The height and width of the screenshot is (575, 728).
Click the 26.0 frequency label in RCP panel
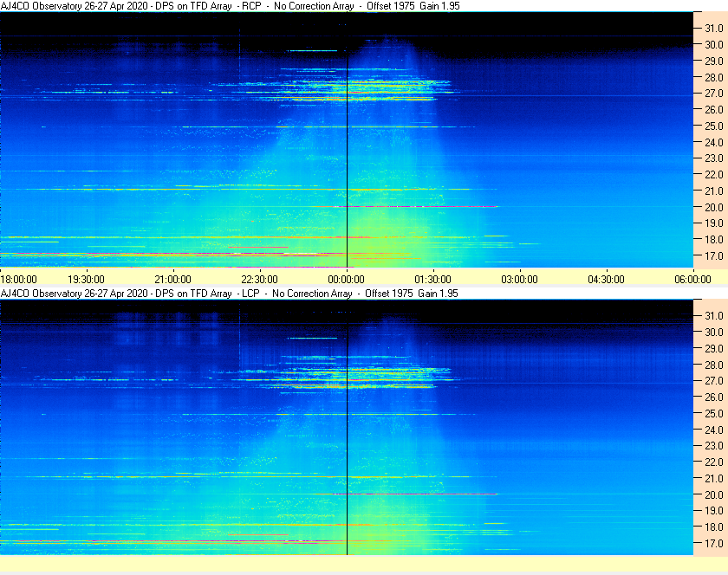pos(714,109)
